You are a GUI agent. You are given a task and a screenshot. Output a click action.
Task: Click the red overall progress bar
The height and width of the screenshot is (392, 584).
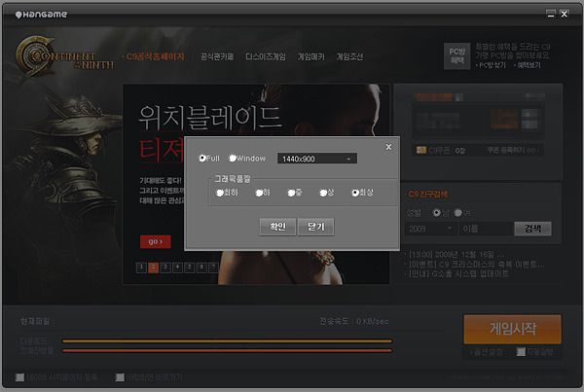(227, 351)
